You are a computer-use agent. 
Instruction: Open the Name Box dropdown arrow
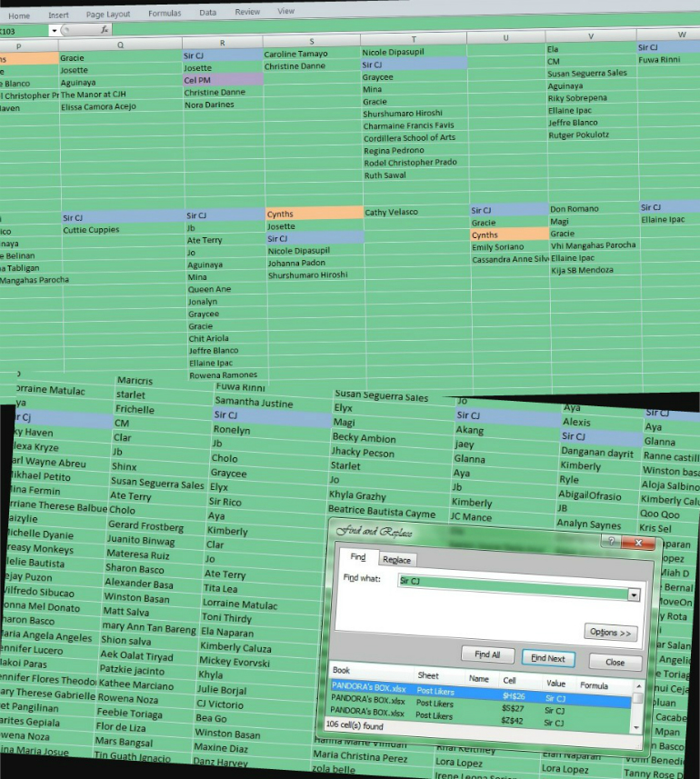pos(54,30)
